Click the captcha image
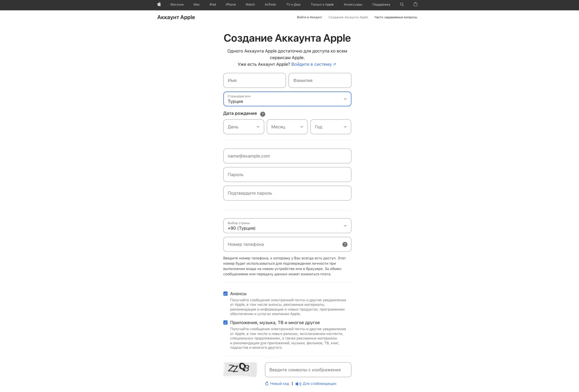 (x=240, y=369)
